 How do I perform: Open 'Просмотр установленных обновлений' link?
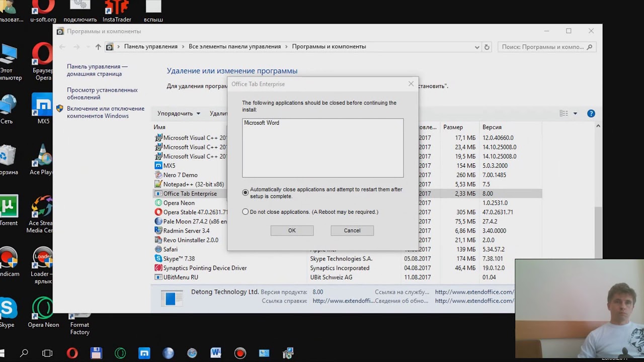(102, 94)
